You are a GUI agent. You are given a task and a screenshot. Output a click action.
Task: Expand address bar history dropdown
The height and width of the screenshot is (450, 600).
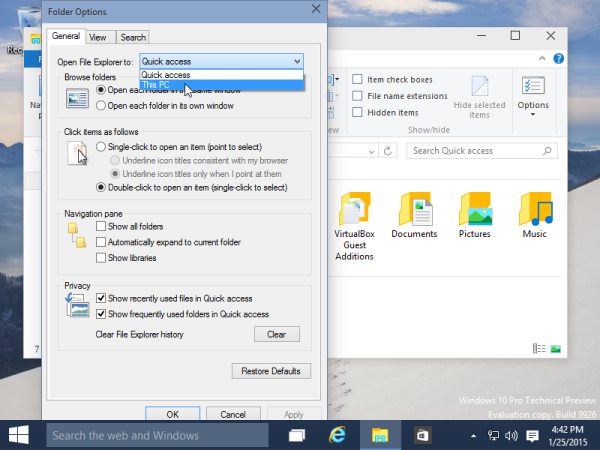tap(371, 152)
